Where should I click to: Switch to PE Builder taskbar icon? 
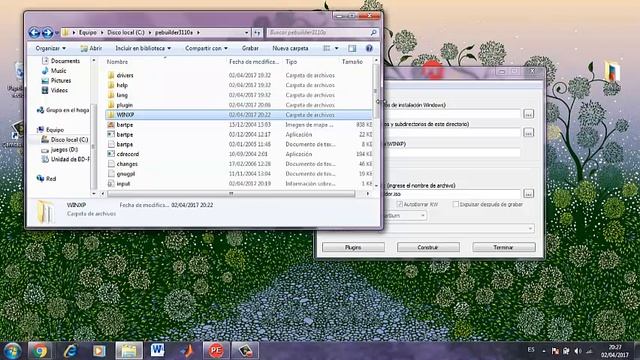click(216, 351)
